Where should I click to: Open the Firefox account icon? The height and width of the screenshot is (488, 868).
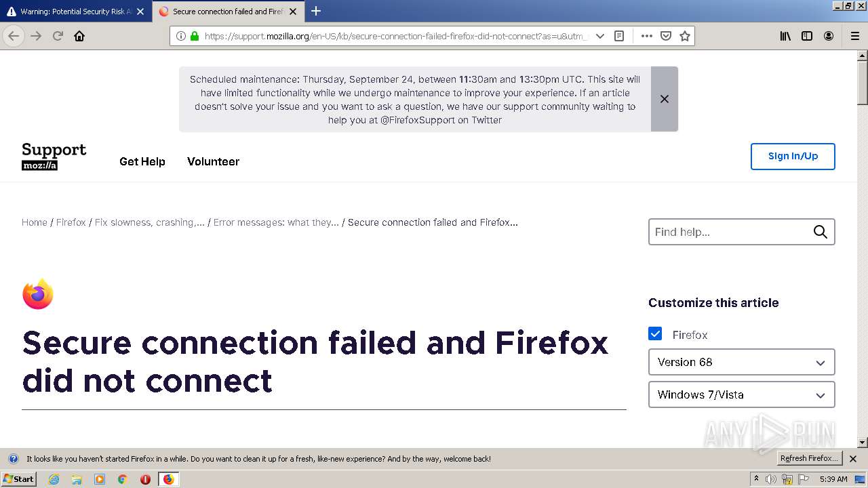tap(829, 37)
